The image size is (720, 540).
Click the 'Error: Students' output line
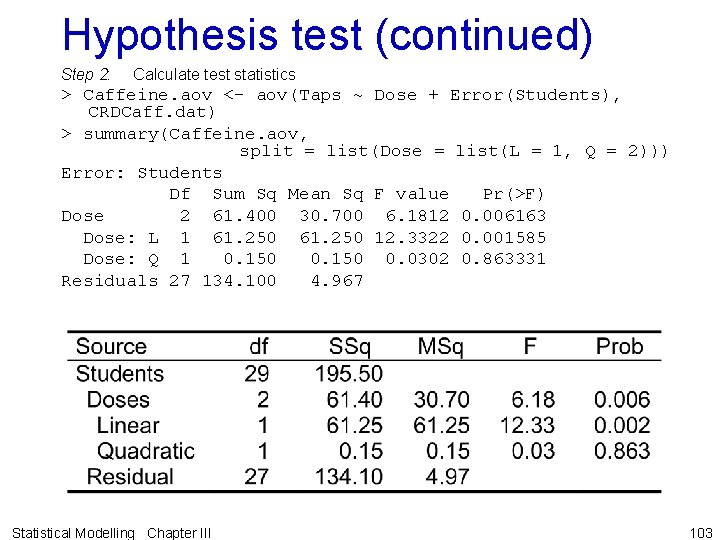(141, 173)
